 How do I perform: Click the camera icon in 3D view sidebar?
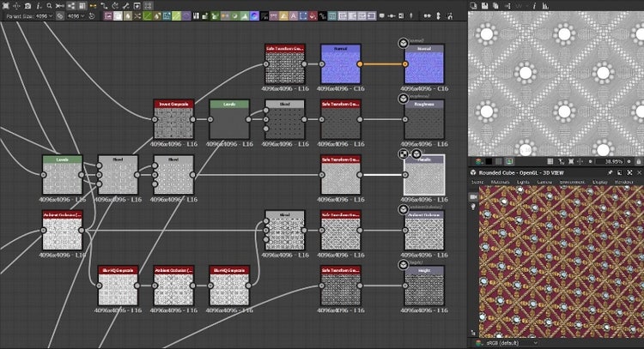[x=473, y=196]
